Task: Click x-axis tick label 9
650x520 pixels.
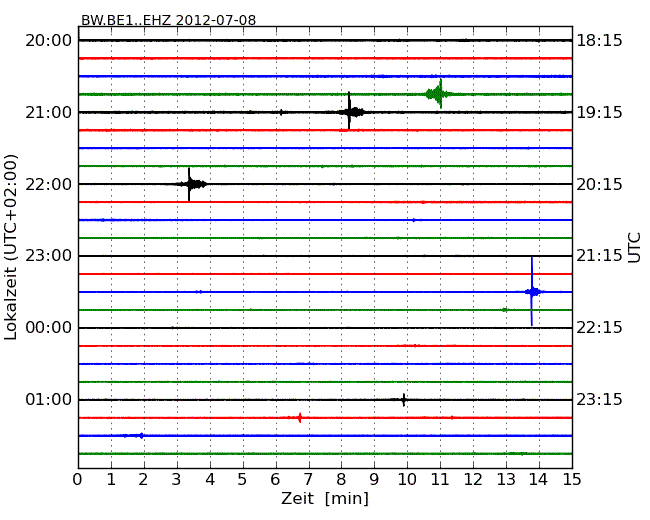Action: [374, 479]
